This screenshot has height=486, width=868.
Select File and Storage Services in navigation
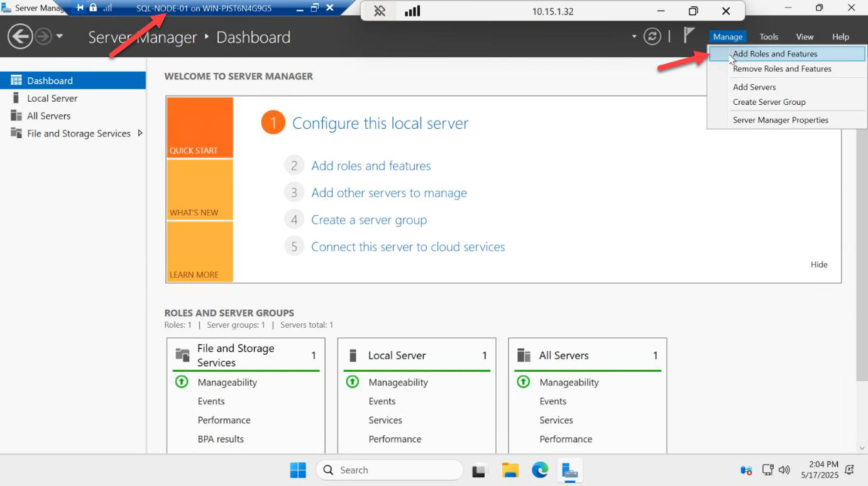(x=73, y=133)
